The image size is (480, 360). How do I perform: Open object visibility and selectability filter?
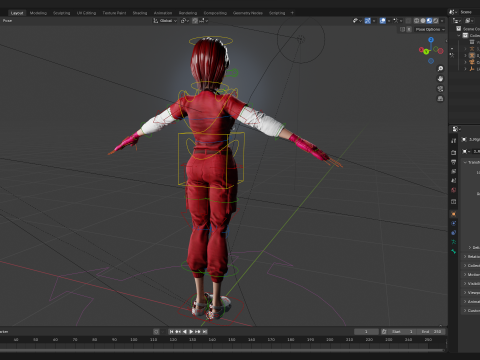357,21
